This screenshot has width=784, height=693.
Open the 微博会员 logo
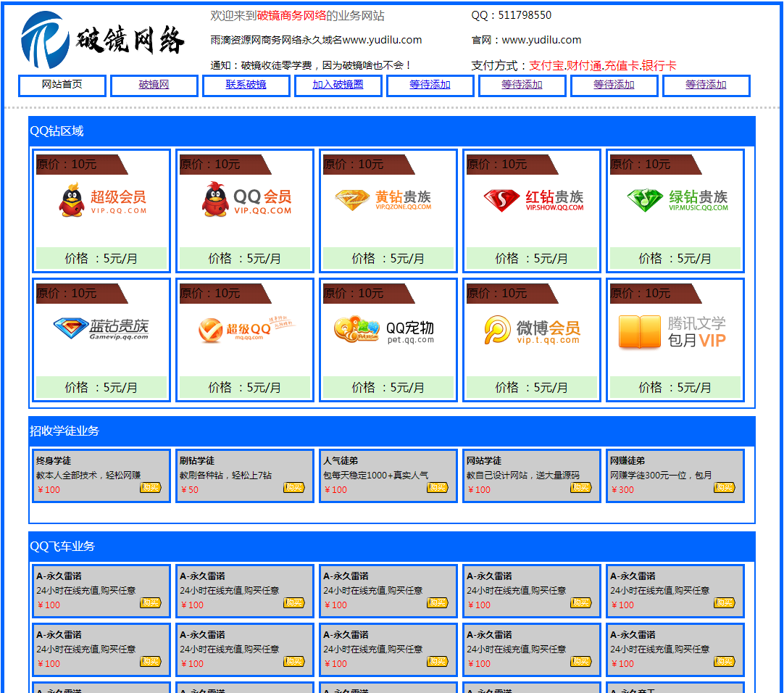533,329
